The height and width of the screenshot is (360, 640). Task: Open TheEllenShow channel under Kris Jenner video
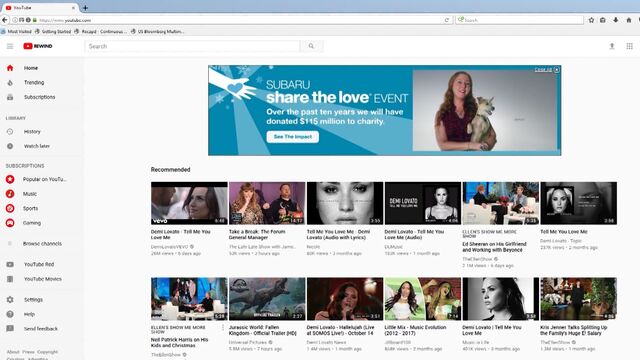[x=555, y=342]
